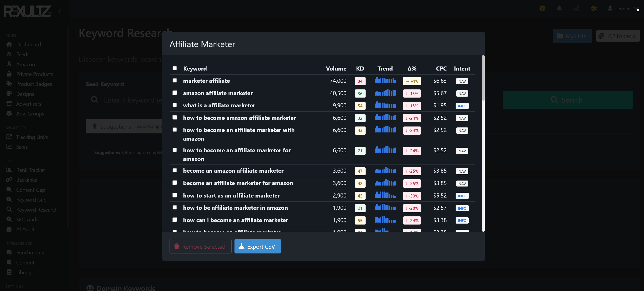Screen dimensions: 644x291
Task: Open Adv. Groups layers icon
Action: coord(9,113)
